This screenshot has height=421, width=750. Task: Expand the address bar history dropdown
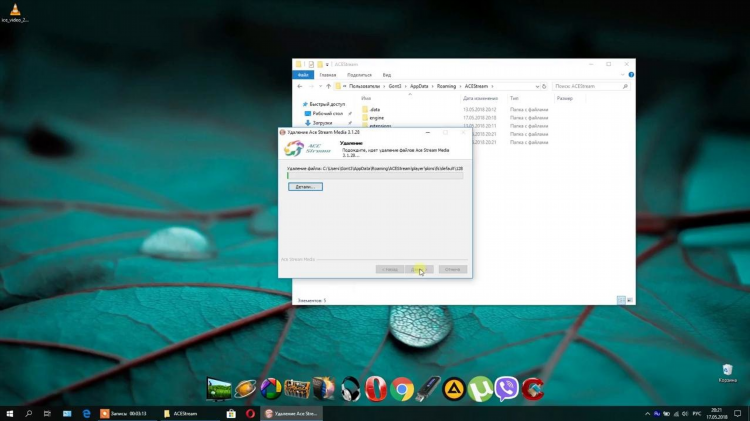click(537, 87)
